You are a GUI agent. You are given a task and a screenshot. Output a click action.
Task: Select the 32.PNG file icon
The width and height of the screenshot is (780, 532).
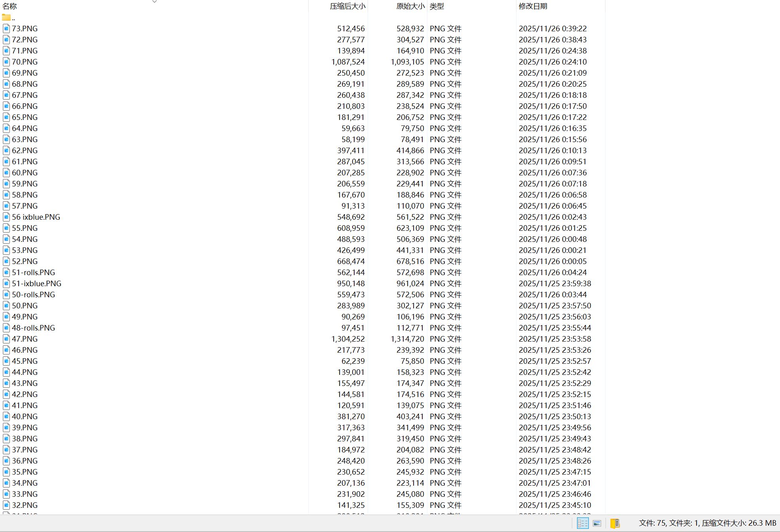pyautogui.click(x=6, y=505)
